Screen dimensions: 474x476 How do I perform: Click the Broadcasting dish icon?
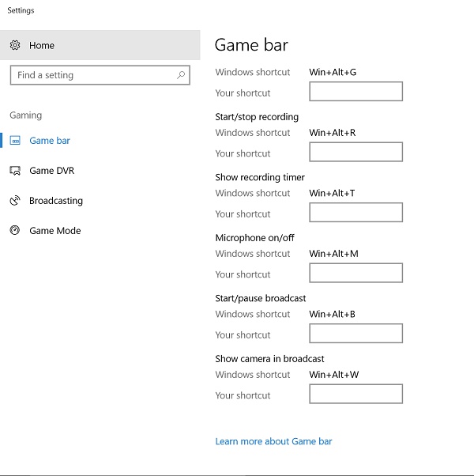point(15,201)
